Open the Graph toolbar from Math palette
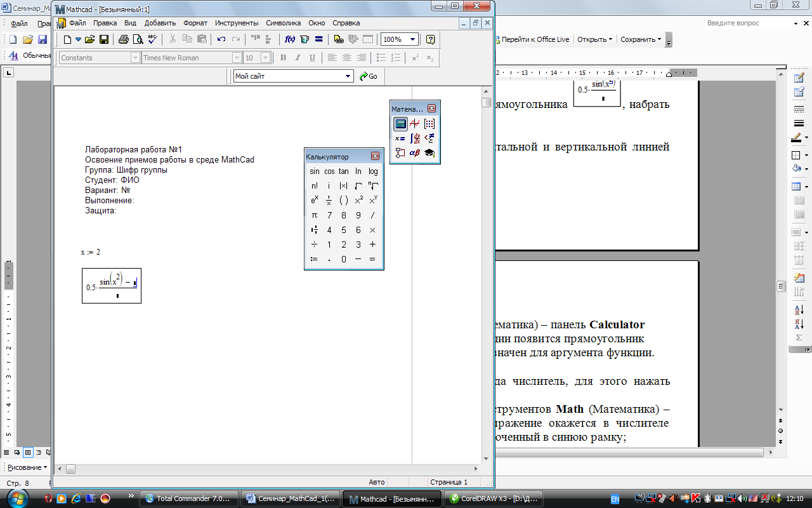812x508 pixels. (415, 124)
